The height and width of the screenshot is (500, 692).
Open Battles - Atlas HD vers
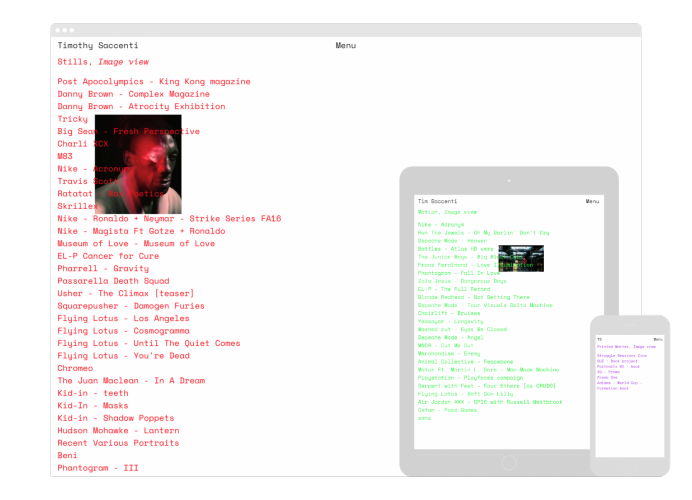455,249
